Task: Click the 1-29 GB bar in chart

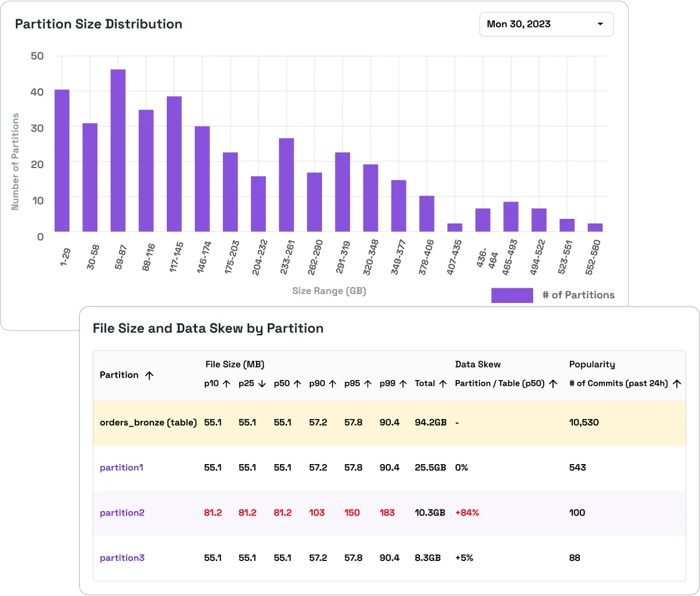Action: coord(62,161)
